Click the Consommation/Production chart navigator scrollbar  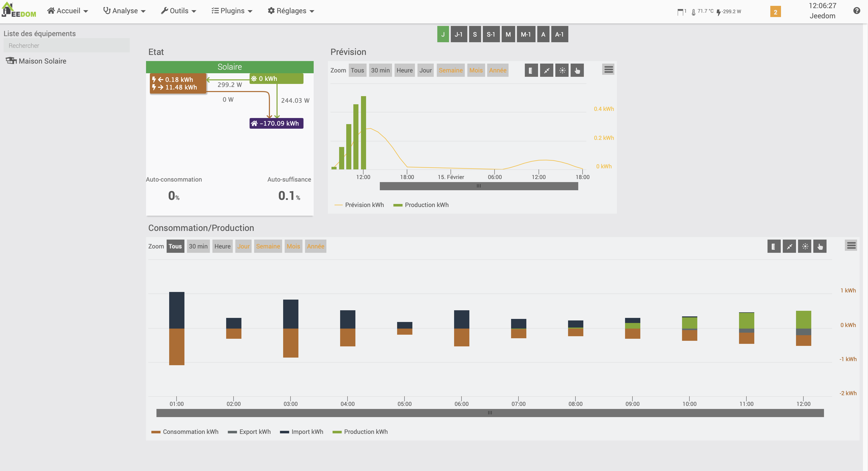point(490,413)
